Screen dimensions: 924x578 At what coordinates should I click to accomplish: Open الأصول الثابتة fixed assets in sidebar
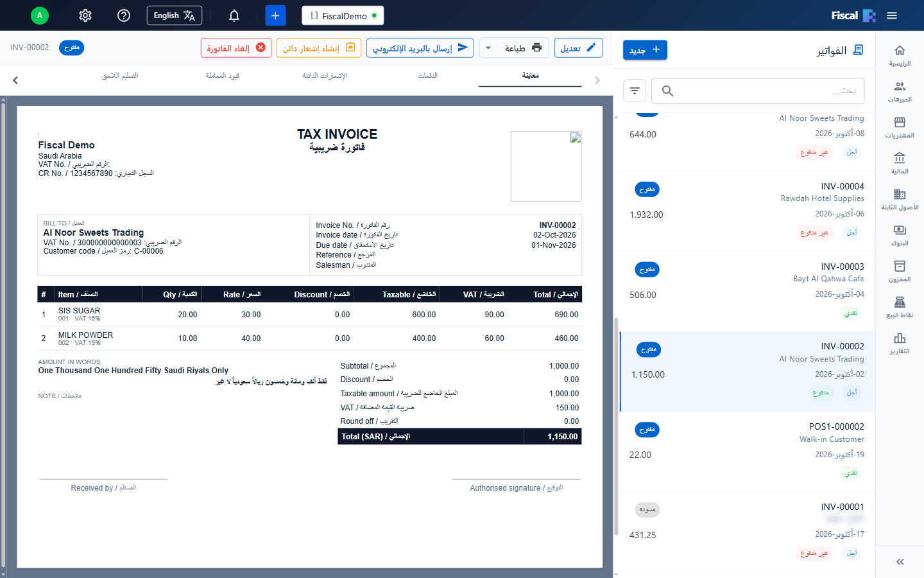[x=900, y=199]
